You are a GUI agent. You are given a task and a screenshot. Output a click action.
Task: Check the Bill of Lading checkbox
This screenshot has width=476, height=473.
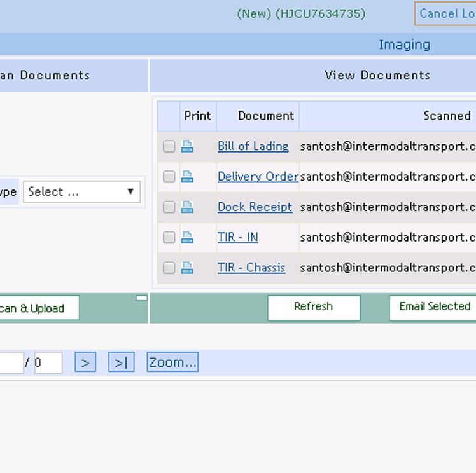point(169,147)
